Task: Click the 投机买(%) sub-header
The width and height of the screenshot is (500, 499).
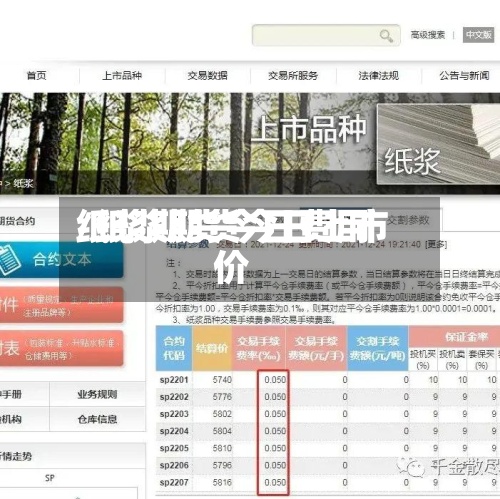Action: tap(423, 359)
